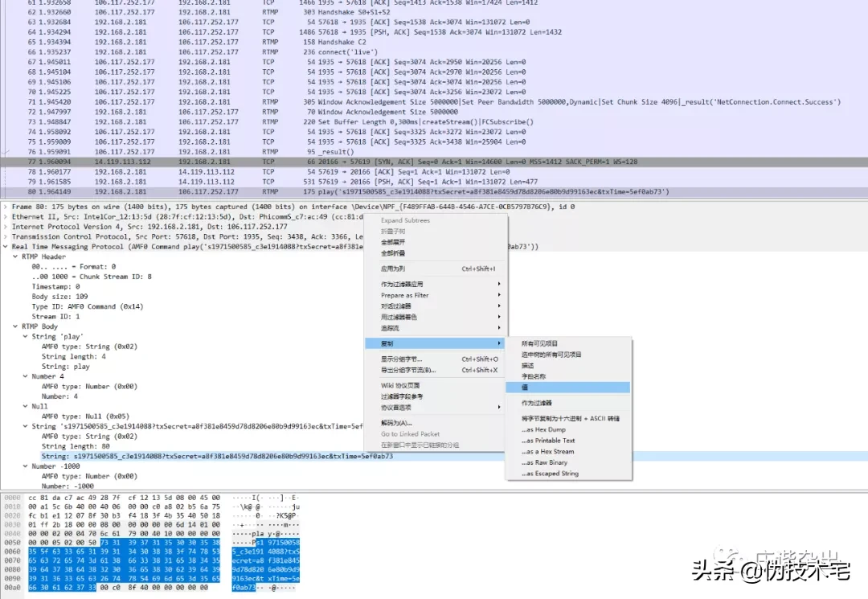Select packet 73 Set Buffer Length row
Image resolution: width=868 pixels, height=599 pixels.
pos(434,121)
